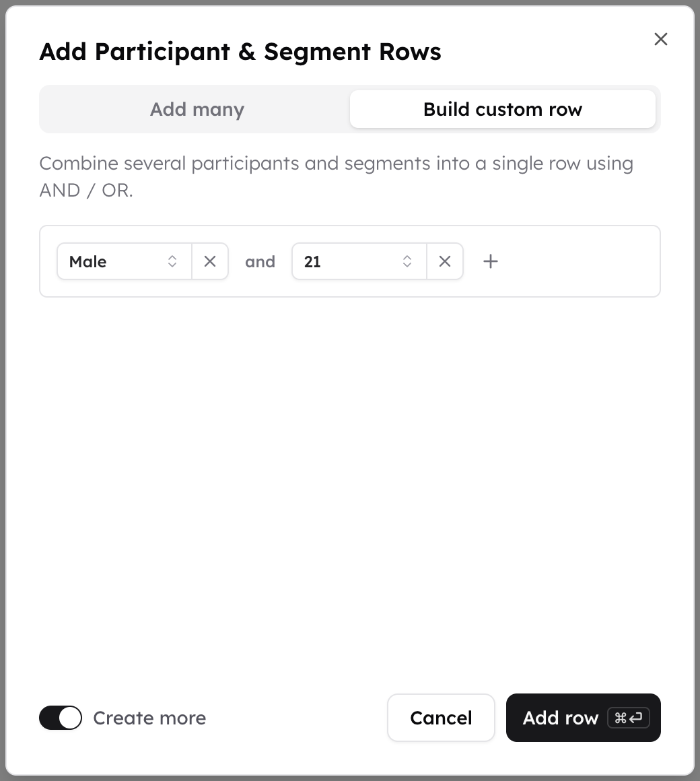Add another condition with the plus icon
Image resolution: width=700 pixels, height=781 pixels.
[x=491, y=261]
